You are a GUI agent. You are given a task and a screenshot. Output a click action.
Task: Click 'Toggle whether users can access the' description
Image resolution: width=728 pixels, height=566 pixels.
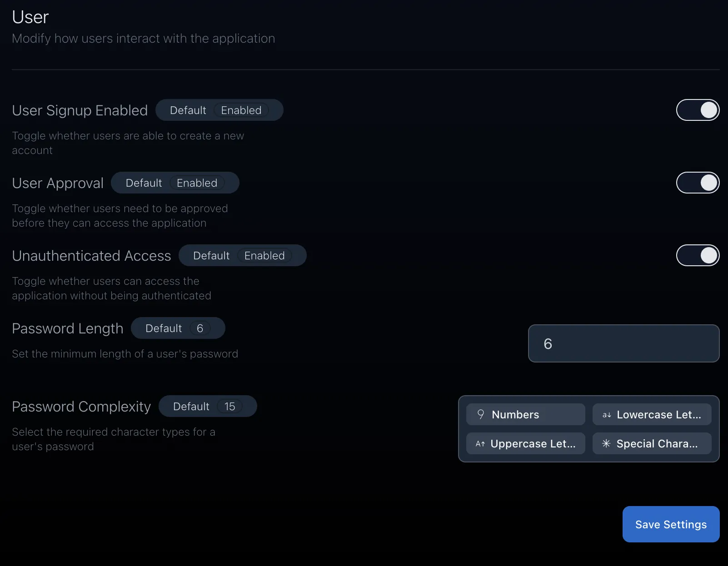pyautogui.click(x=112, y=288)
